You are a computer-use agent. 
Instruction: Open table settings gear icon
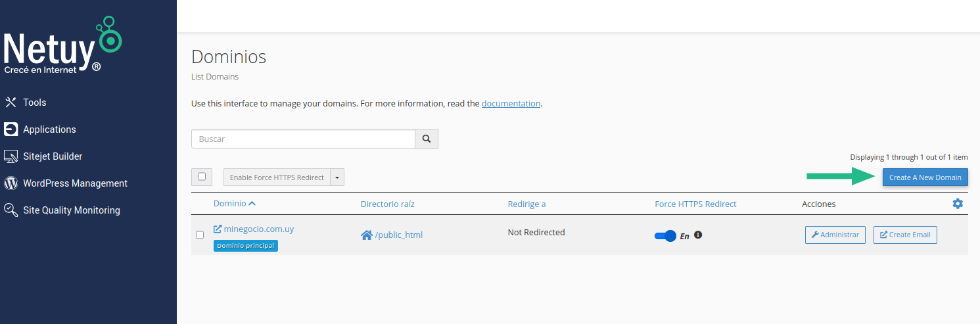click(958, 204)
